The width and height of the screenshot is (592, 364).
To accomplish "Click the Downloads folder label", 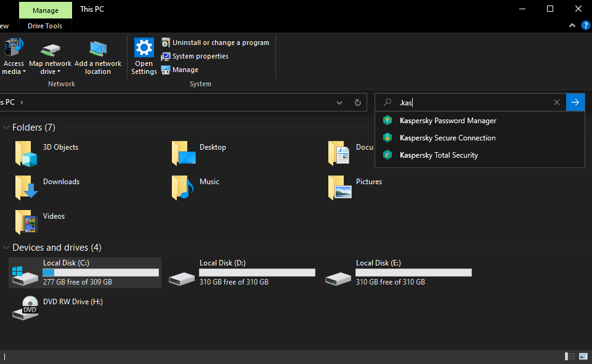I will pyautogui.click(x=61, y=182).
